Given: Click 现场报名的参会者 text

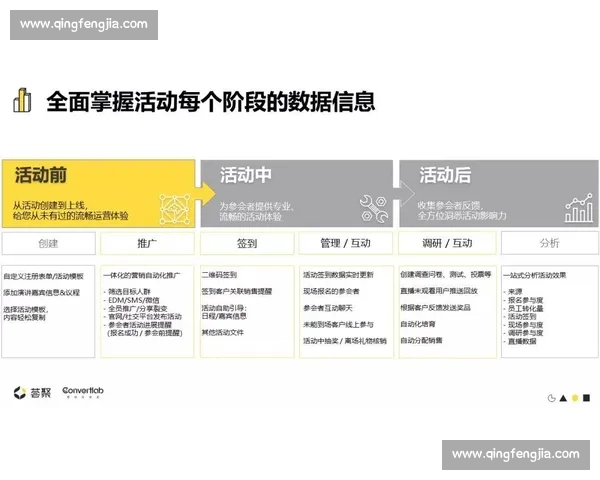Looking at the screenshot, I should [x=331, y=291].
